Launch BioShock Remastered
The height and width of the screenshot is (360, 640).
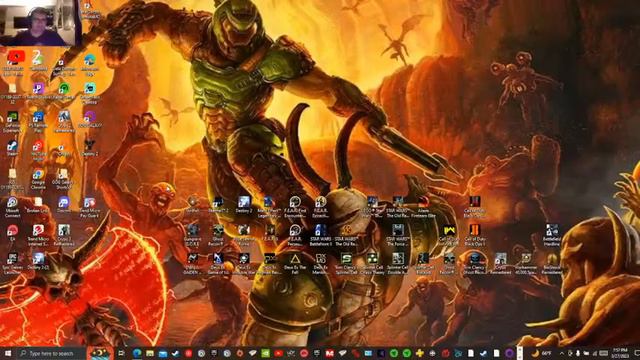point(551,263)
